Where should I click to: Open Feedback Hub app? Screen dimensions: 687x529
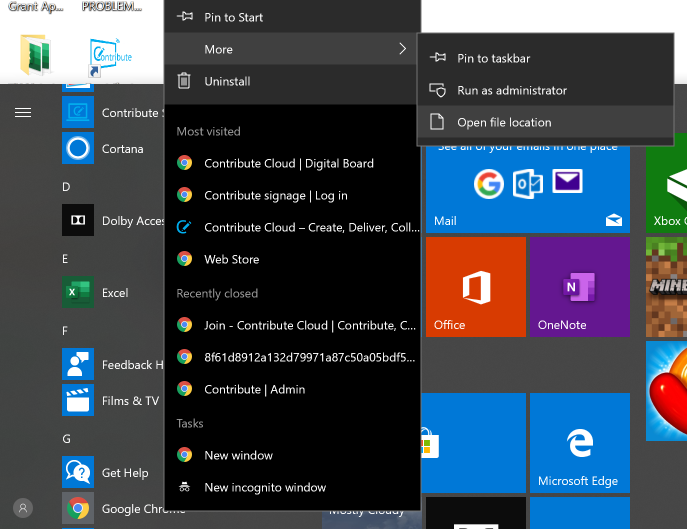[113, 364]
